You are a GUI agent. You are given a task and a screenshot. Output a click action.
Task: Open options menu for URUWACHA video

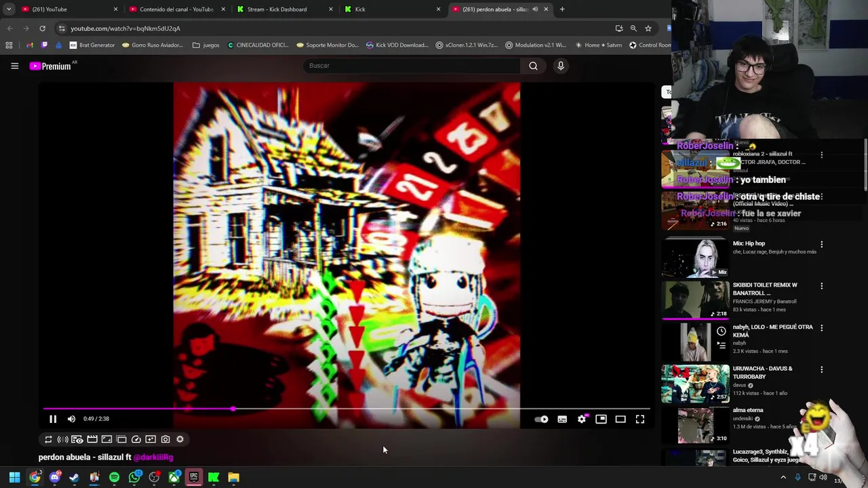point(822,370)
